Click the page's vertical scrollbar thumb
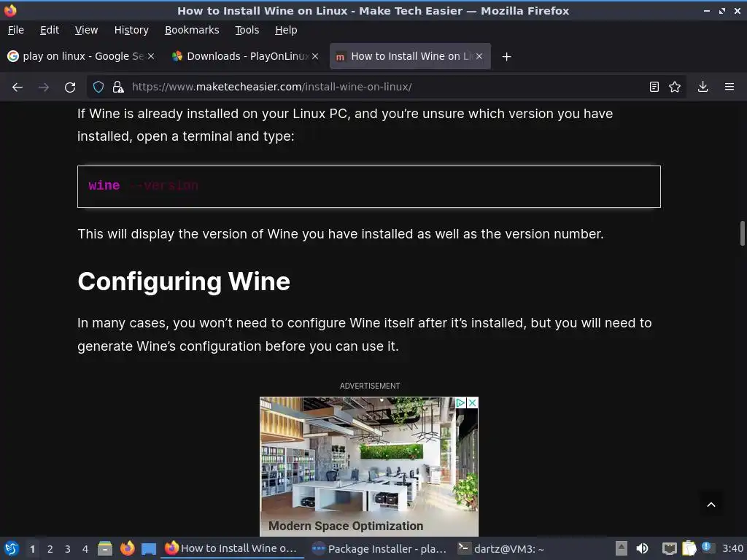747x560 pixels. (742, 233)
